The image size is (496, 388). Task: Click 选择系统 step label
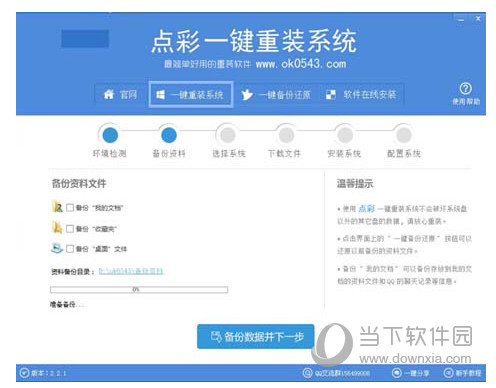[x=229, y=154]
